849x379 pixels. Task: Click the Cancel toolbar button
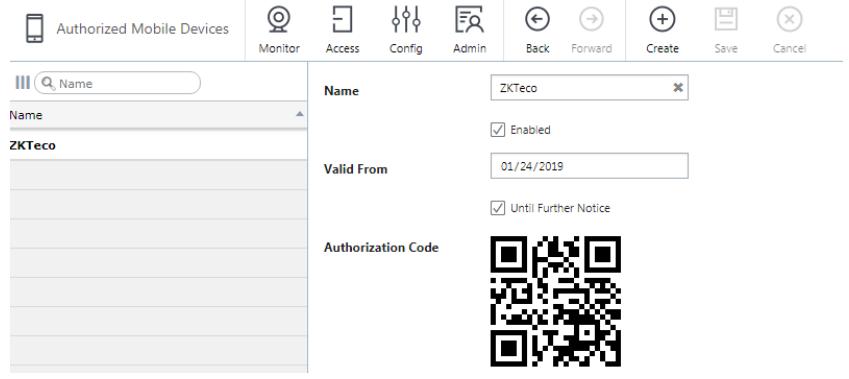[789, 31]
